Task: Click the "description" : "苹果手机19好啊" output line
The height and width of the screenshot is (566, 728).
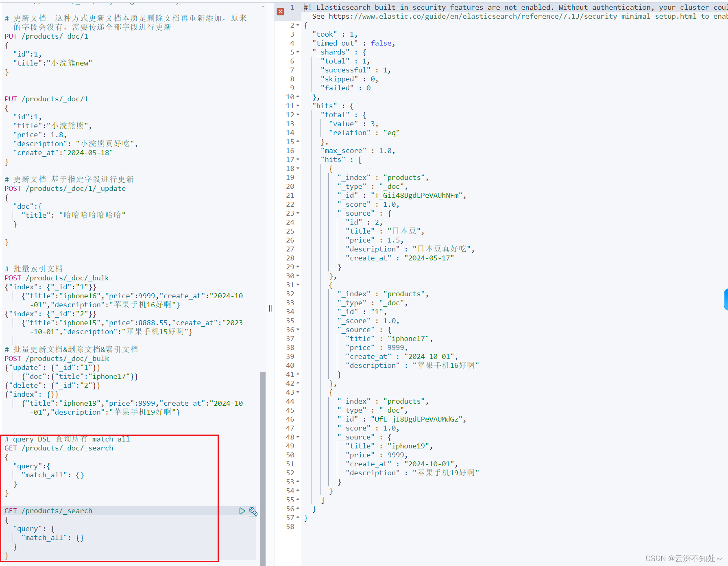Action: (412, 473)
